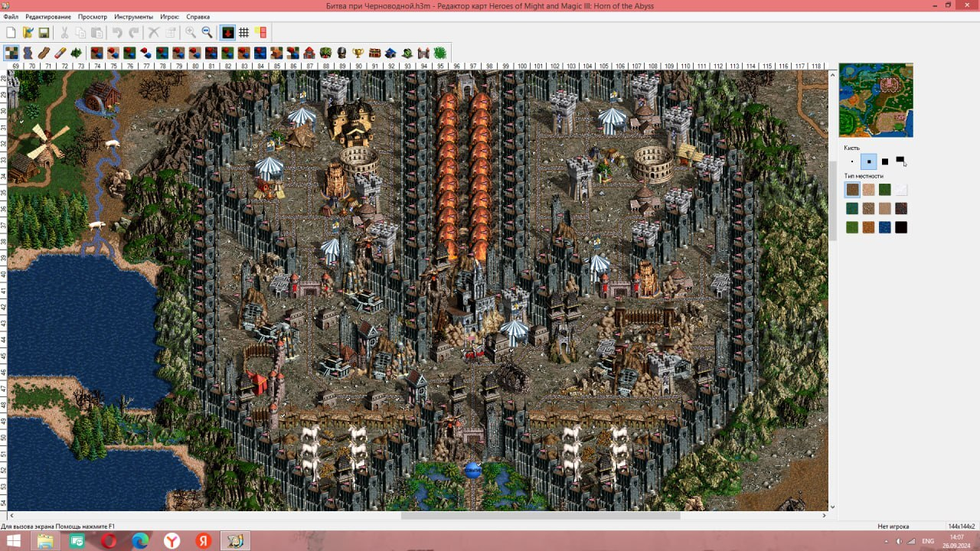
Task: Click the Undo arrow in the toolbar
Action: point(117,32)
